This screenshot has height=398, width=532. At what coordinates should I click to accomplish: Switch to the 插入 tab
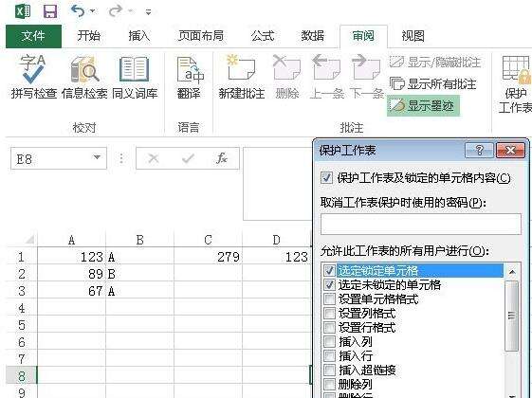pyautogui.click(x=139, y=36)
